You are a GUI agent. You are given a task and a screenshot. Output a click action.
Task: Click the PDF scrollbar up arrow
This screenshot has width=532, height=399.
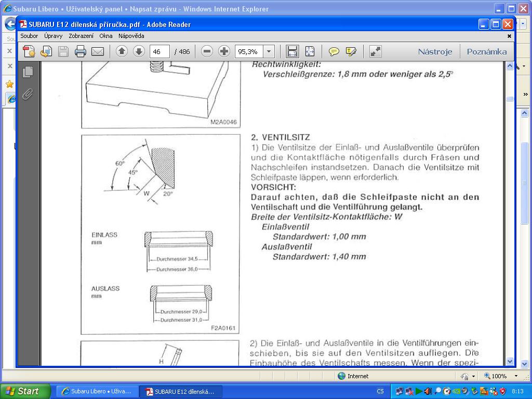(x=510, y=66)
